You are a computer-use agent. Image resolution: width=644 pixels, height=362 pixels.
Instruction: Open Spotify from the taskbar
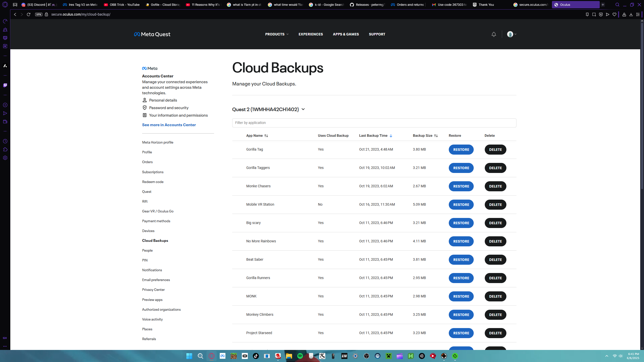click(300, 356)
